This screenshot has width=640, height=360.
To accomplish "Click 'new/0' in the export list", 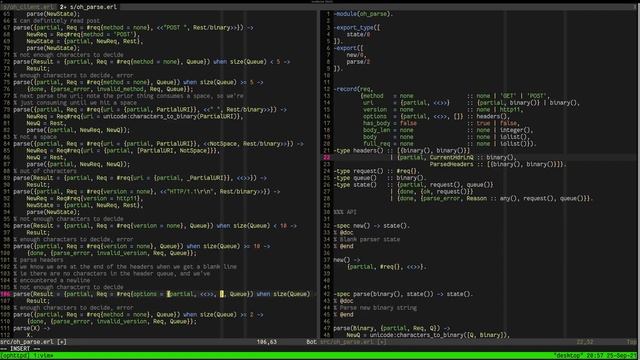I will coord(355,55).
